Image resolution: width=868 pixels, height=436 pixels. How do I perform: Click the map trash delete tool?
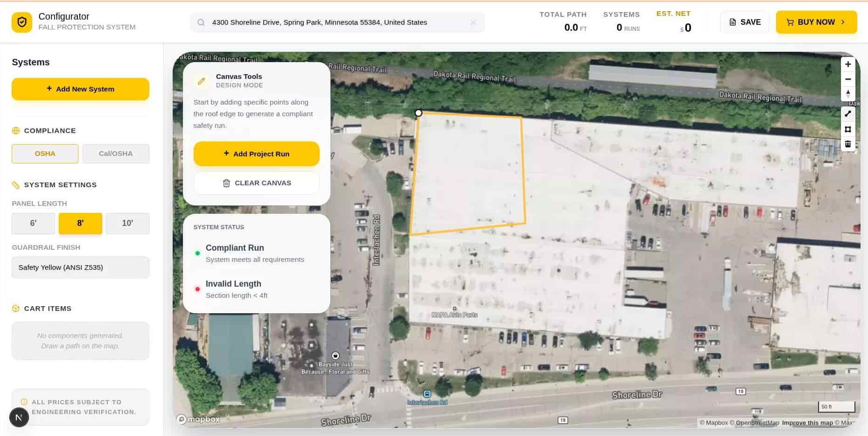point(847,144)
